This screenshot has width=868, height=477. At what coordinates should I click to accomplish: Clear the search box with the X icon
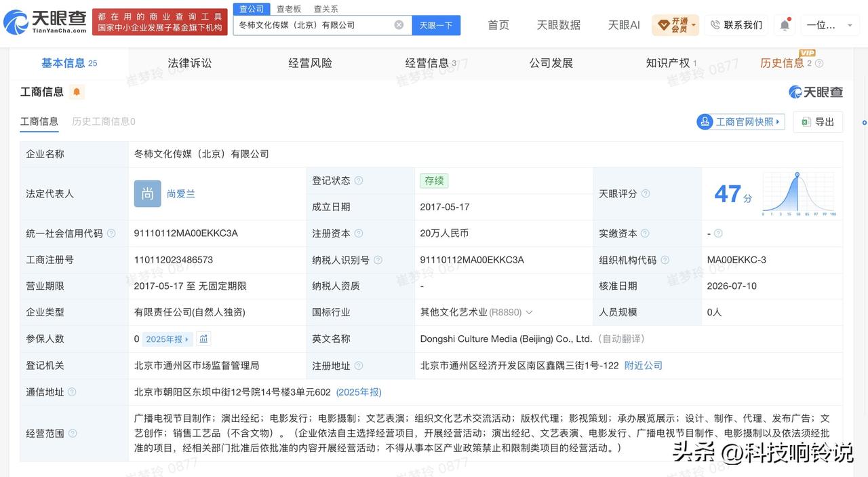[x=399, y=25]
